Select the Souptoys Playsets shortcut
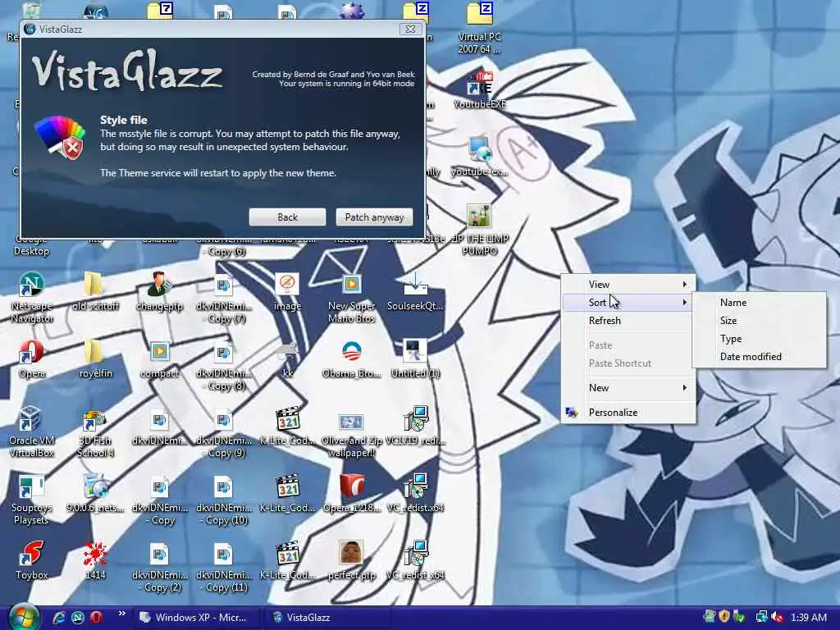840x630 pixels. 32,500
